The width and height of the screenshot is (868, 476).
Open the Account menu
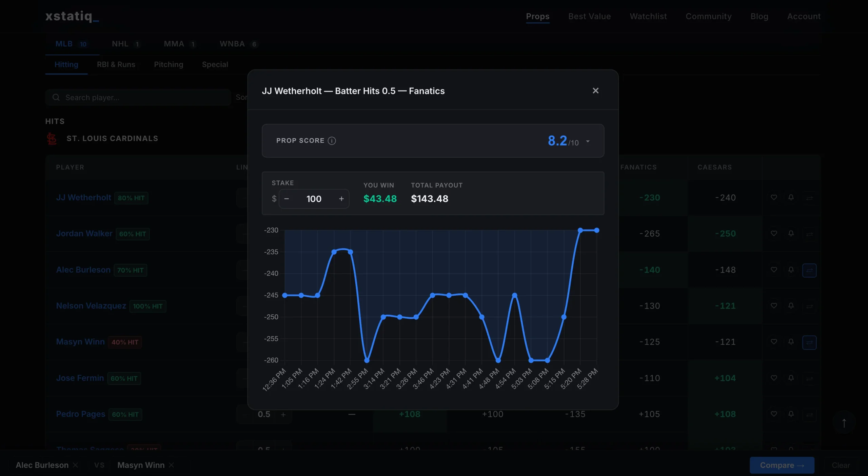(x=804, y=16)
